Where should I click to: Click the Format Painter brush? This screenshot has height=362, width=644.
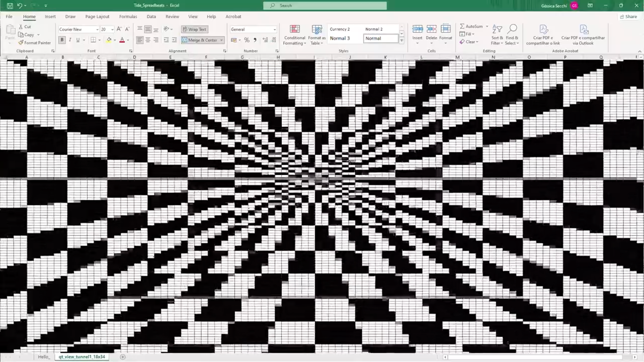pyautogui.click(x=21, y=43)
